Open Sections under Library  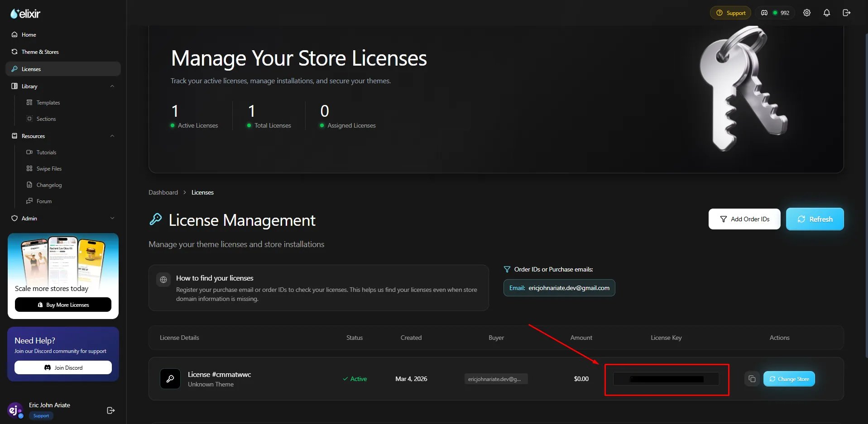46,119
